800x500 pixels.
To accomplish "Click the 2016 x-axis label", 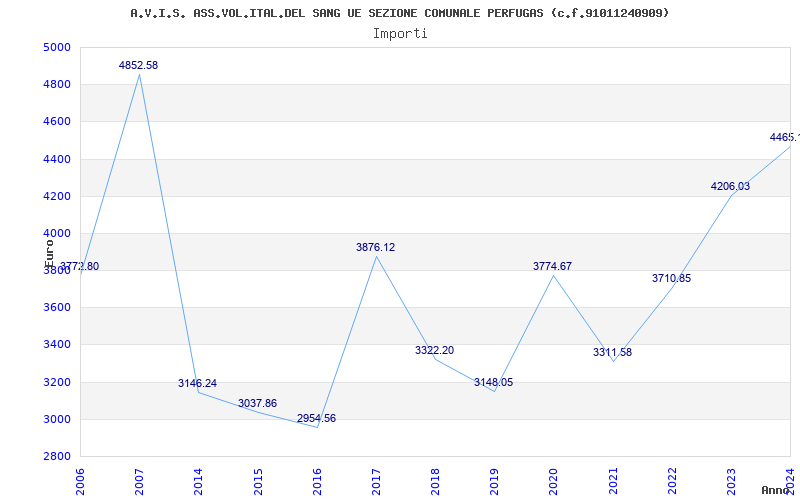I will point(317,482).
